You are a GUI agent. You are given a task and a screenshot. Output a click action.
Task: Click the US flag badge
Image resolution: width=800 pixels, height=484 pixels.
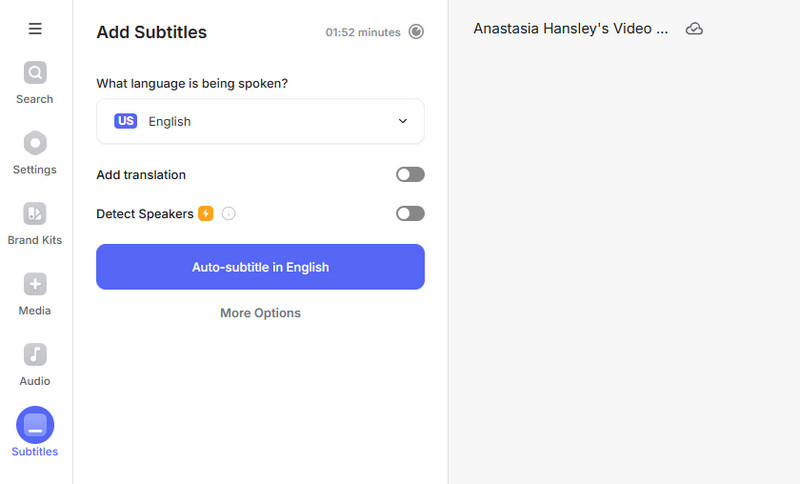click(125, 121)
